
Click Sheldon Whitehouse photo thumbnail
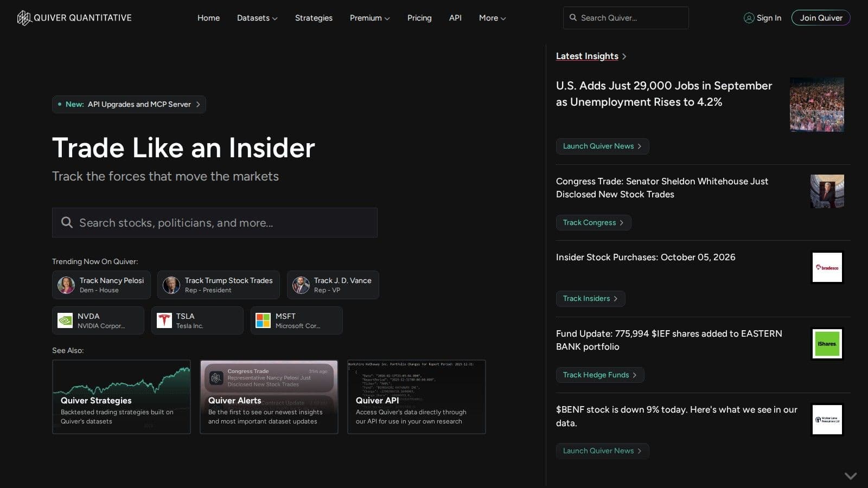(827, 191)
